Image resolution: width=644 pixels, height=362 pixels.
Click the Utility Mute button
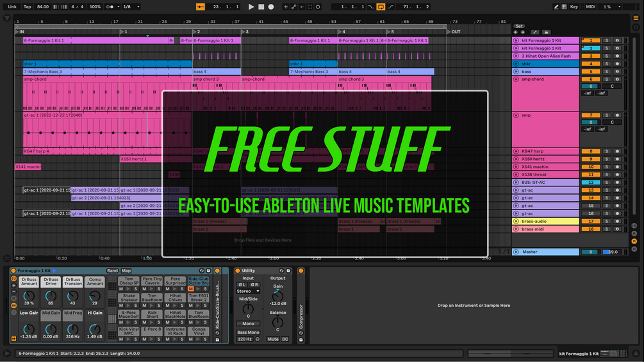point(273,339)
